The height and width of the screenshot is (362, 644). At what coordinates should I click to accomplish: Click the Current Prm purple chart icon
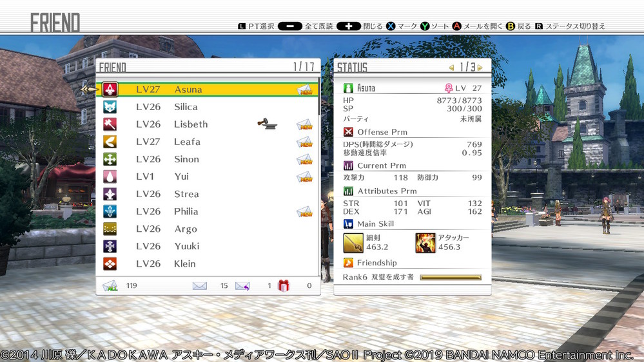348,166
